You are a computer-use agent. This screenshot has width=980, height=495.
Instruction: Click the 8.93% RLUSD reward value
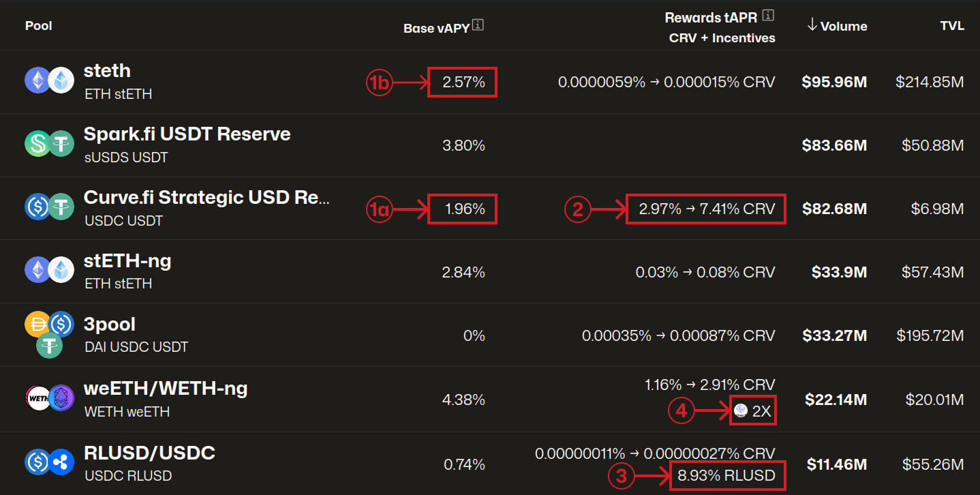pos(726,475)
